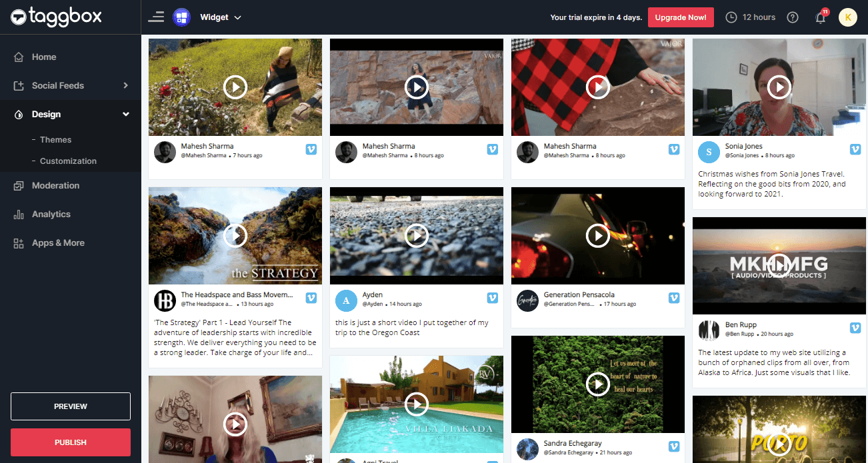
Task: Click the Apps & More grid icon
Action: coord(19,243)
